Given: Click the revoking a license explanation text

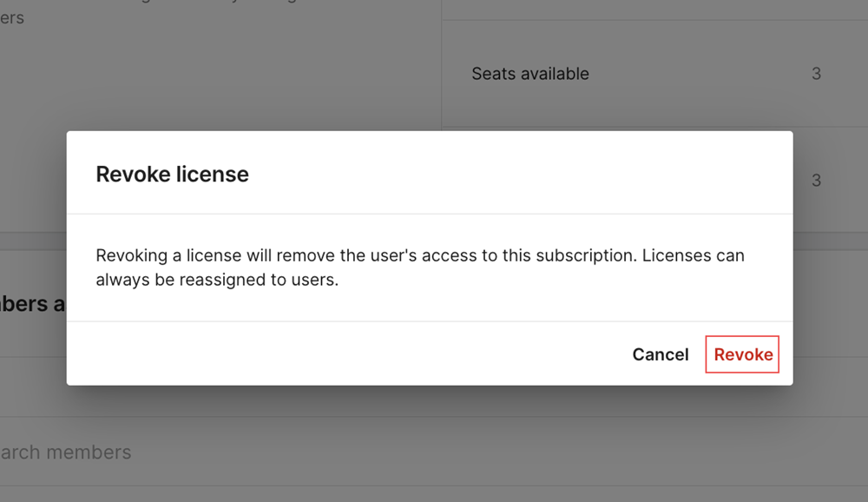Looking at the screenshot, I should coord(420,268).
